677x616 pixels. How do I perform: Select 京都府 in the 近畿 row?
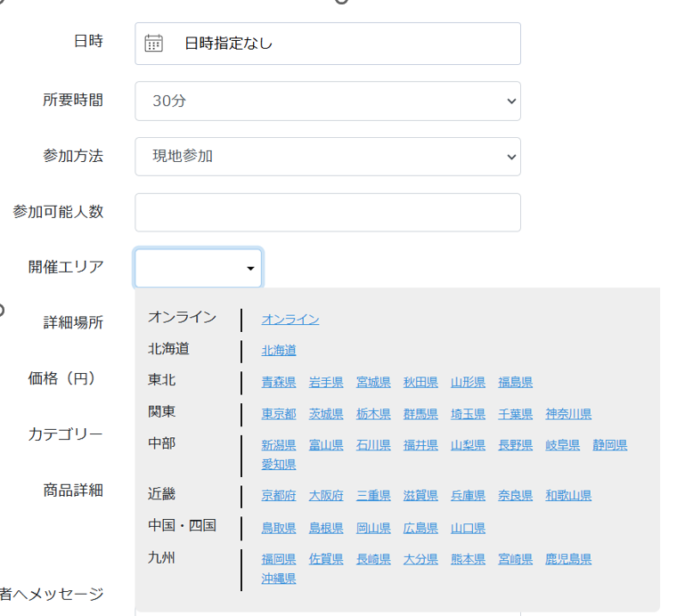coord(278,496)
